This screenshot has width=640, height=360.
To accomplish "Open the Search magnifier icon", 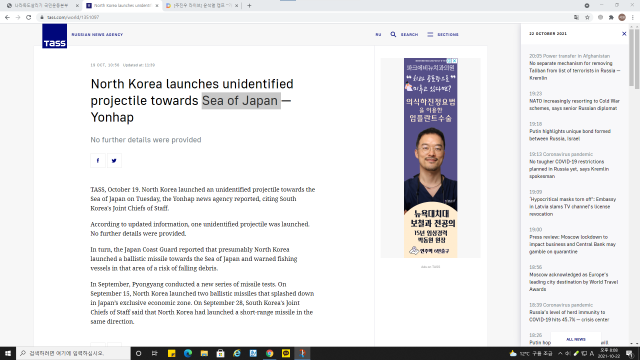I will [x=393, y=34].
